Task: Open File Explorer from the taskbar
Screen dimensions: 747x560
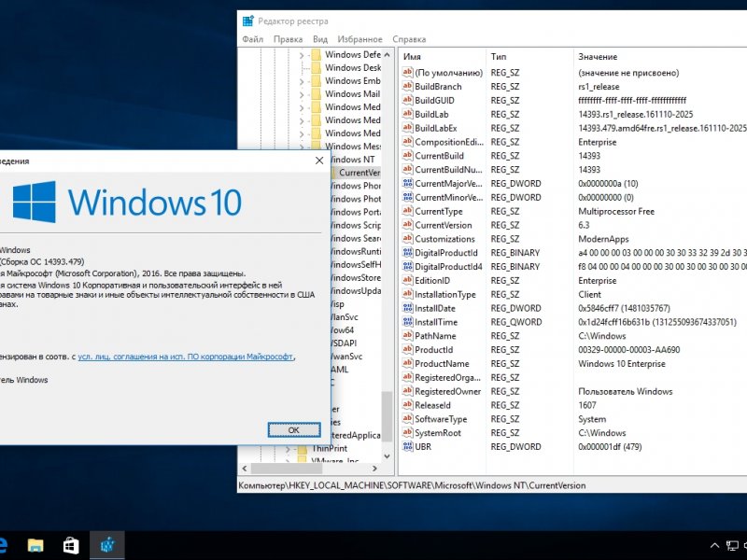Action: pyautogui.click(x=35, y=545)
